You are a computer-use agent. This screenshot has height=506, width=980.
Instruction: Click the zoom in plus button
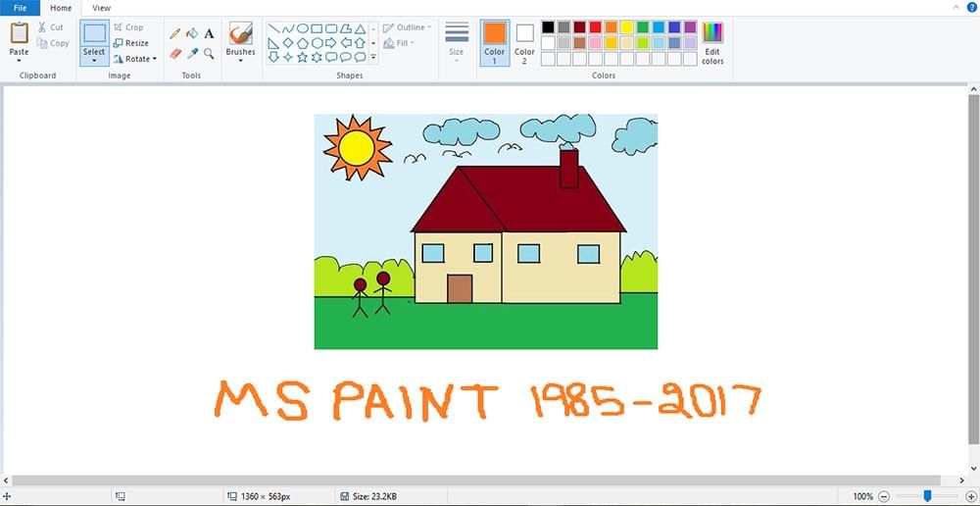(x=970, y=496)
